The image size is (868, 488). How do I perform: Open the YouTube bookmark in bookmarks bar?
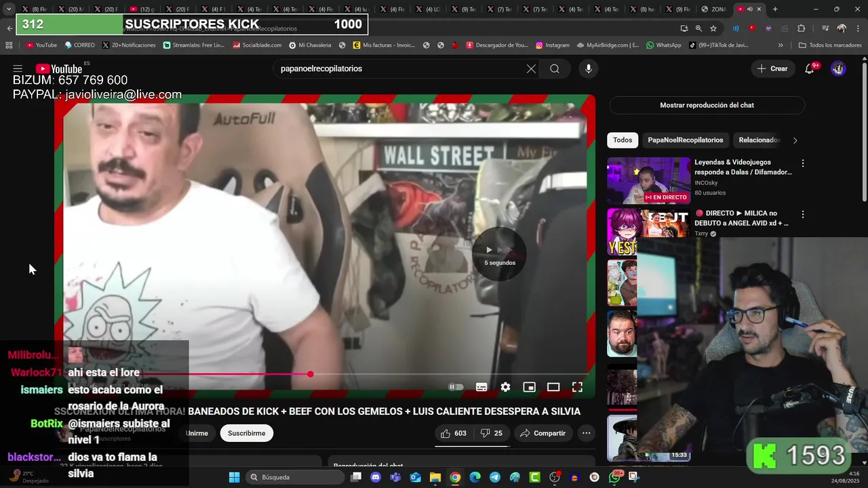(x=41, y=45)
